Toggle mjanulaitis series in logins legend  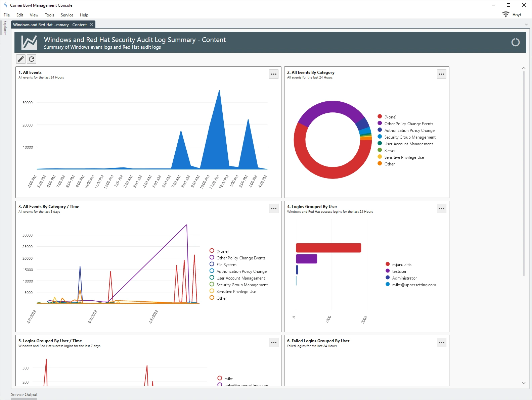(401, 265)
